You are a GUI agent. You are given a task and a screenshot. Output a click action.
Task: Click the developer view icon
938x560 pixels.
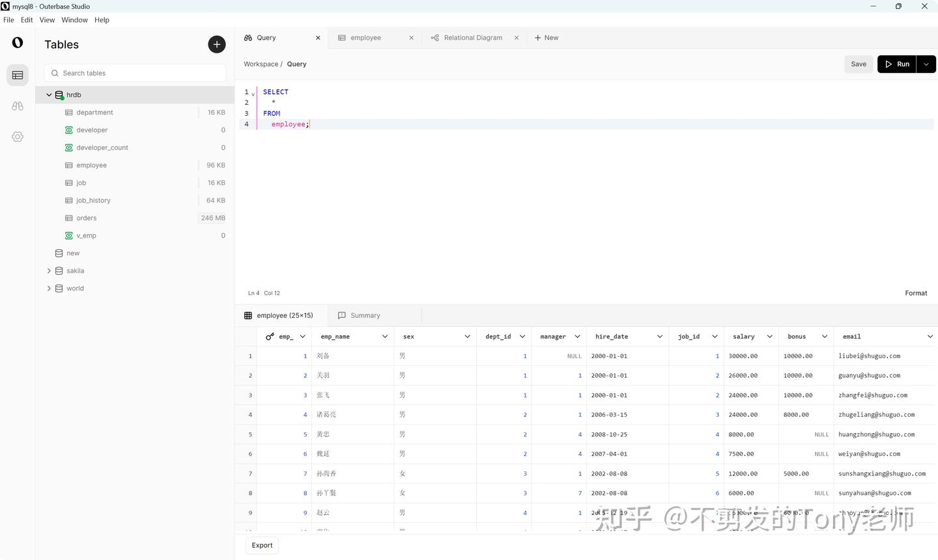pos(69,130)
